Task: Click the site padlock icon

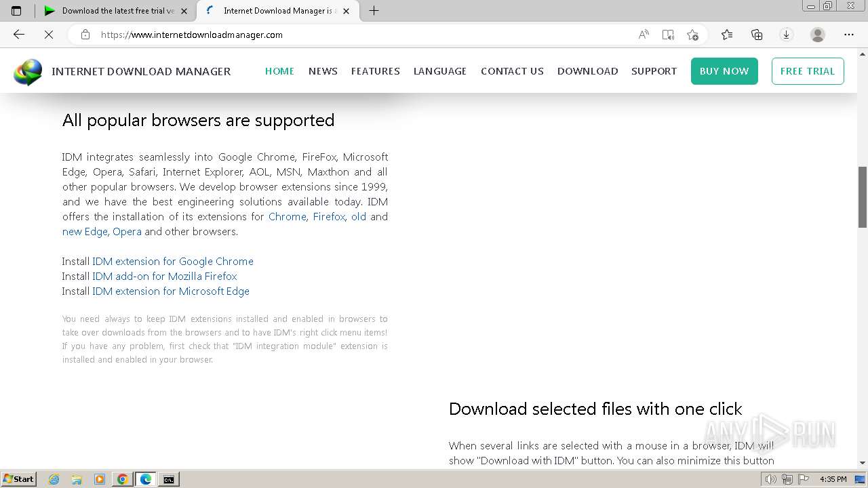Action: [x=85, y=35]
